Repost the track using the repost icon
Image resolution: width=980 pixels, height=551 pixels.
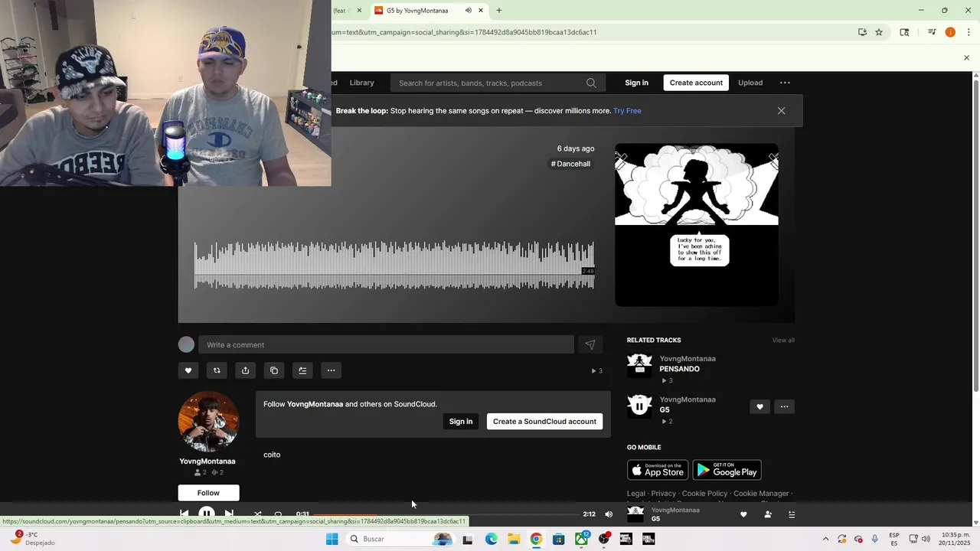(x=217, y=370)
